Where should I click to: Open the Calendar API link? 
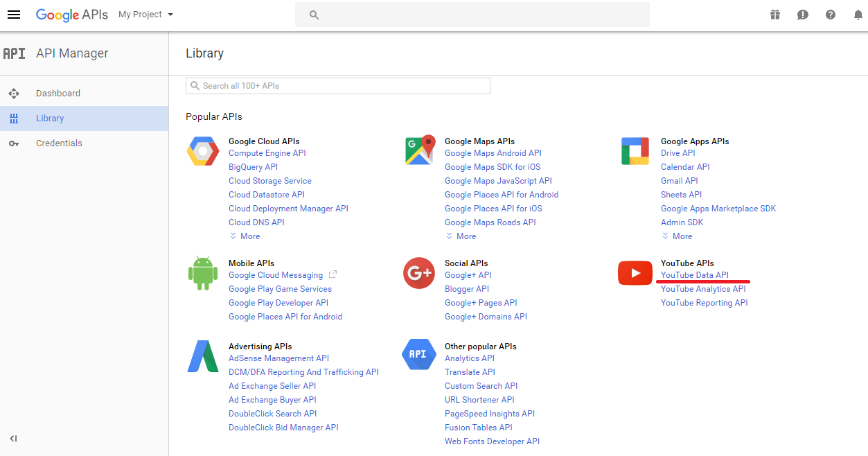click(685, 167)
